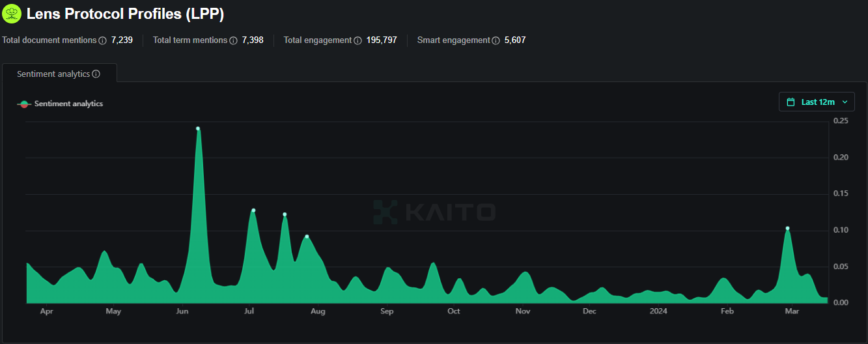Click info icon in the Sentiment analytics tab
The height and width of the screenshot is (344, 868).
tap(96, 74)
